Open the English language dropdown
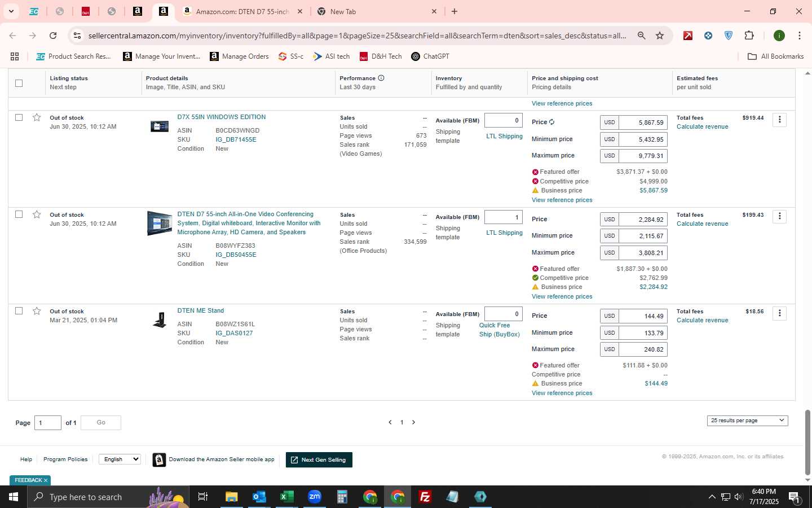This screenshot has height=508, width=812. pos(120,459)
